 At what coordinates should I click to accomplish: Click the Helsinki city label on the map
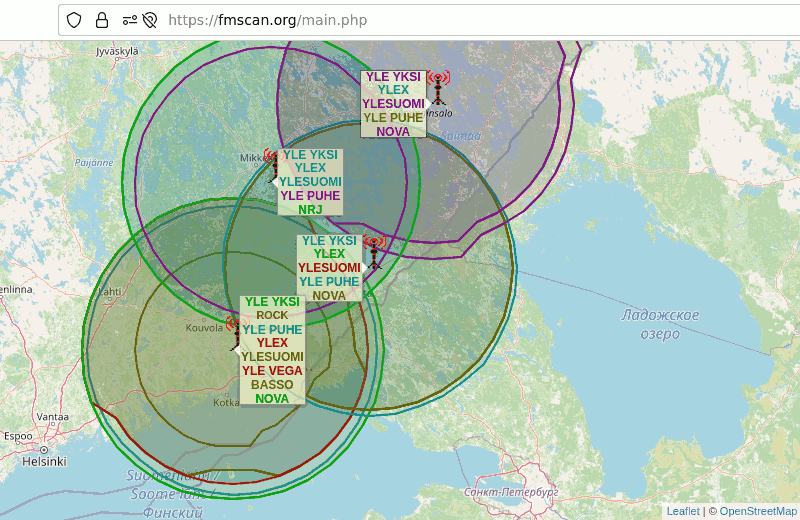(44, 461)
